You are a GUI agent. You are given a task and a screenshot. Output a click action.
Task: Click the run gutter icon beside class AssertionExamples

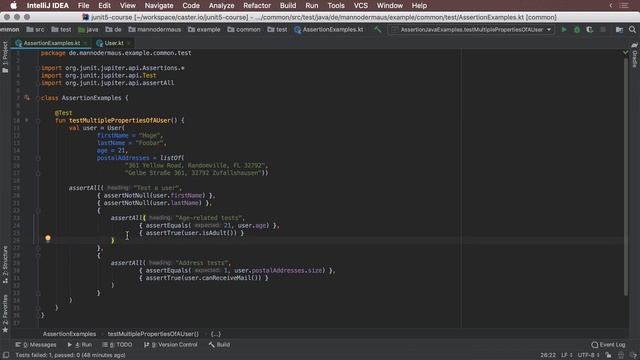click(27, 98)
